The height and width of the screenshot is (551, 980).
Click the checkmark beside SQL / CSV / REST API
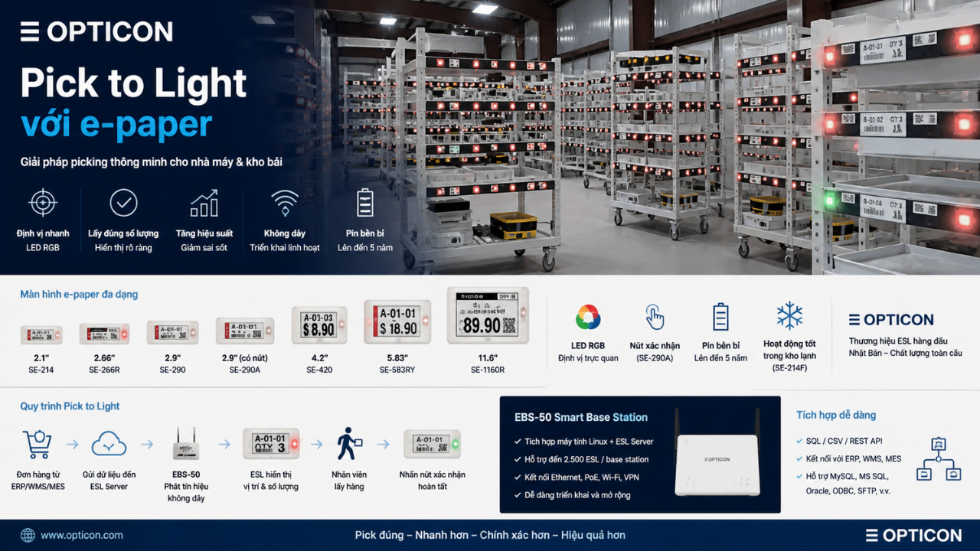click(799, 442)
